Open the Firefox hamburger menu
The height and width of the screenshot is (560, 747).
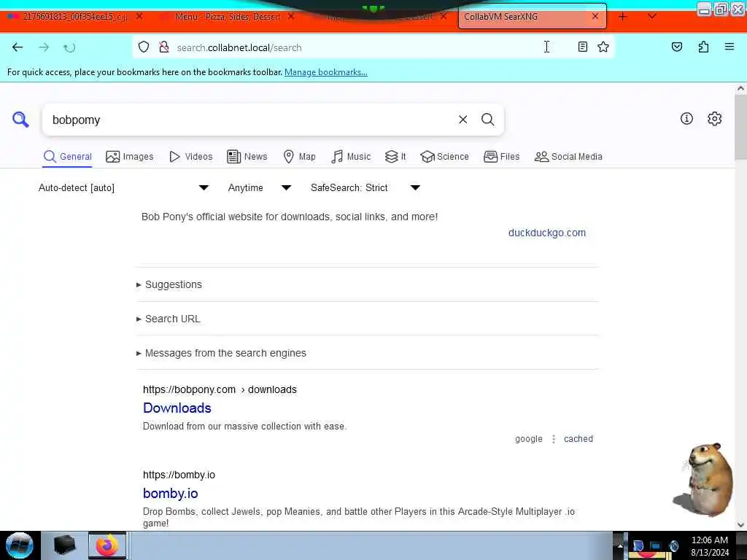coord(729,47)
